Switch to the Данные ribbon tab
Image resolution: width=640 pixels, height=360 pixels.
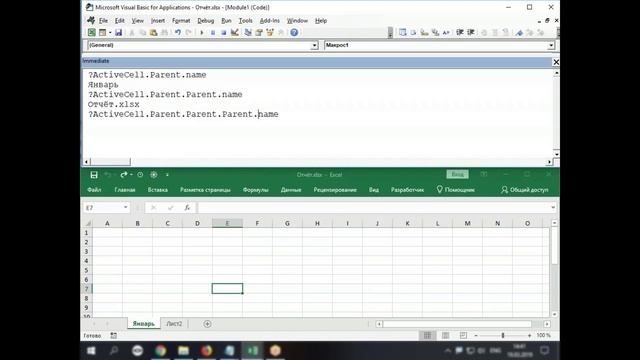click(x=291, y=190)
